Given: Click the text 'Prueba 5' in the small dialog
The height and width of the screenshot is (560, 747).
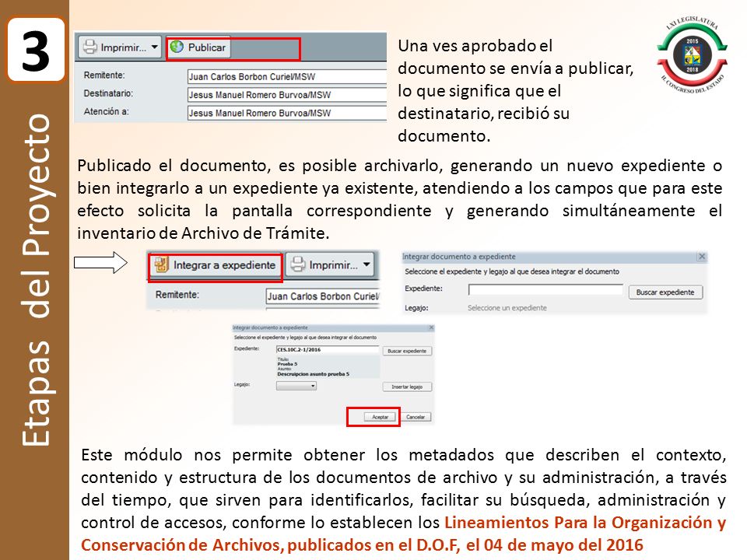Looking at the screenshot, I should (x=287, y=364).
